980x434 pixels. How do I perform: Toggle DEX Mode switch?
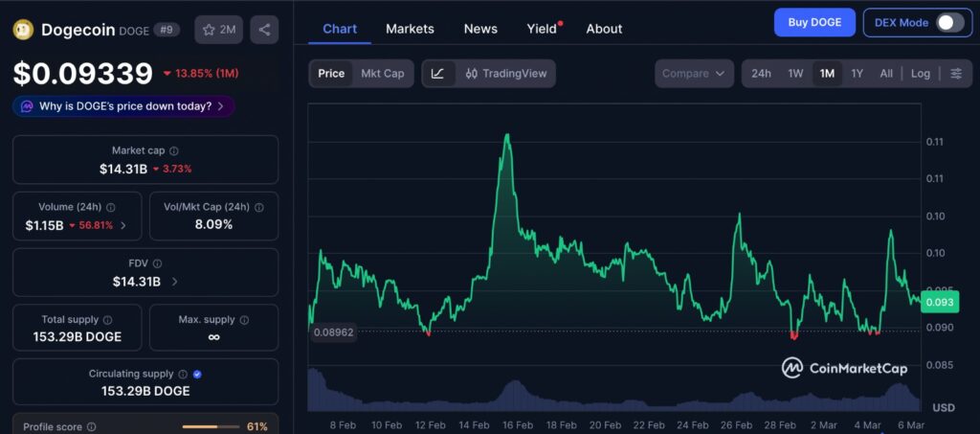click(x=950, y=22)
